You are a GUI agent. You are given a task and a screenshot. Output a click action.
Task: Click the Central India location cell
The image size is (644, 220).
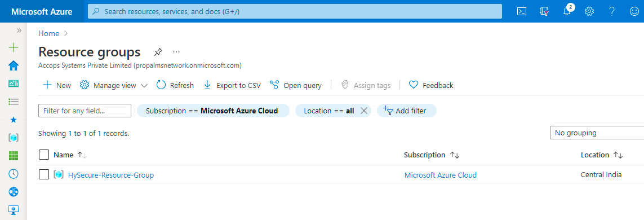pyautogui.click(x=601, y=175)
